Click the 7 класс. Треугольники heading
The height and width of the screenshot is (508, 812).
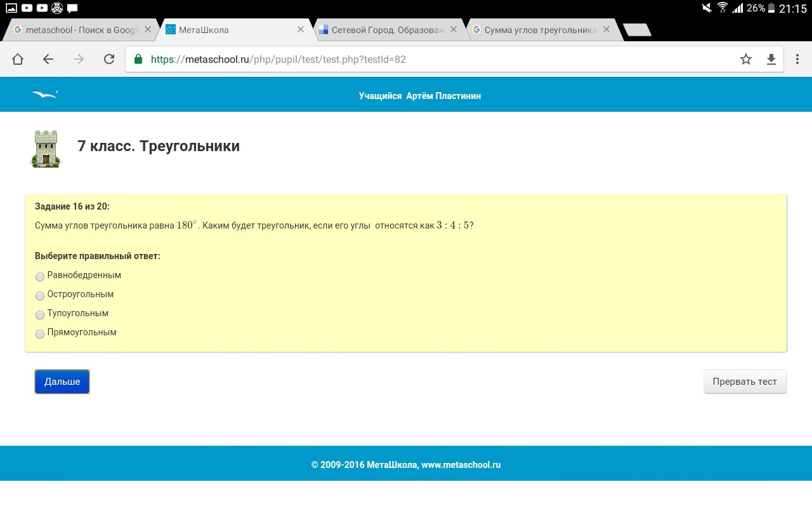159,146
